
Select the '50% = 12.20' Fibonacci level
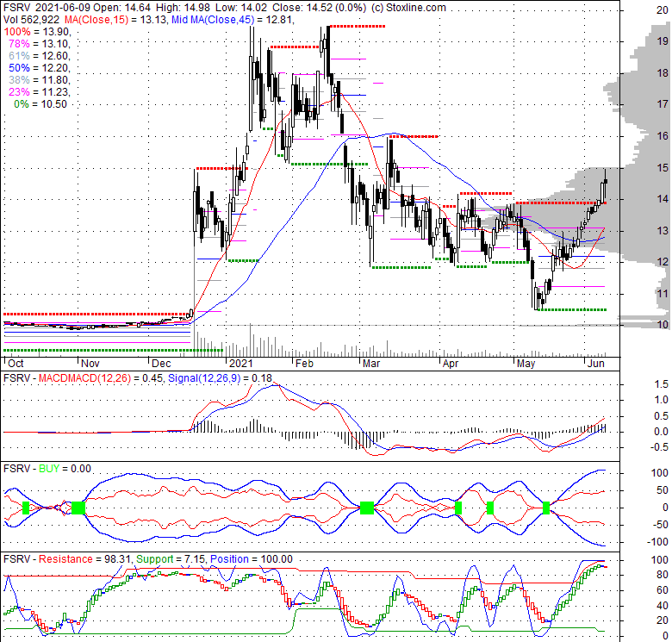click(x=40, y=67)
